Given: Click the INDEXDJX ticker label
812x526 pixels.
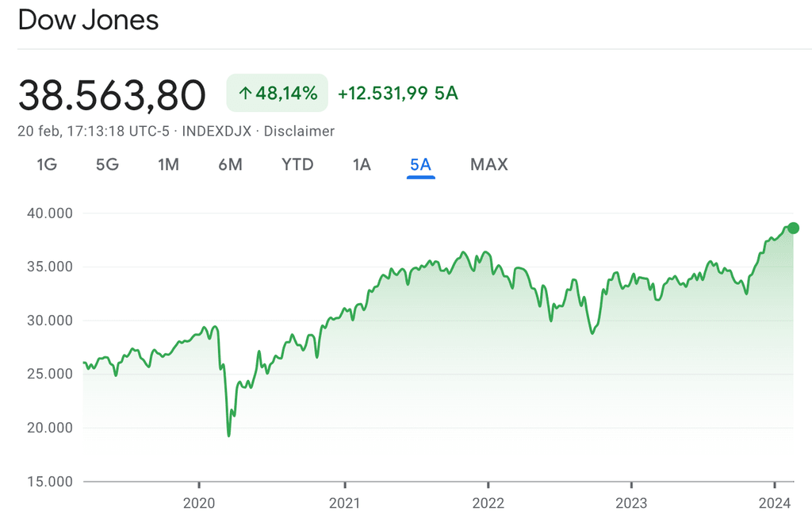Looking at the screenshot, I should point(215,131).
